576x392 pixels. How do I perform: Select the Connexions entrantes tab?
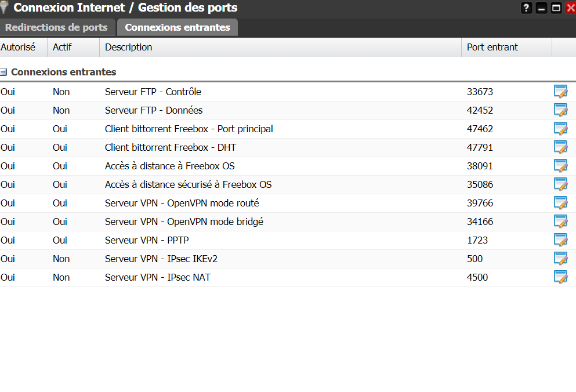[x=177, y=27]
